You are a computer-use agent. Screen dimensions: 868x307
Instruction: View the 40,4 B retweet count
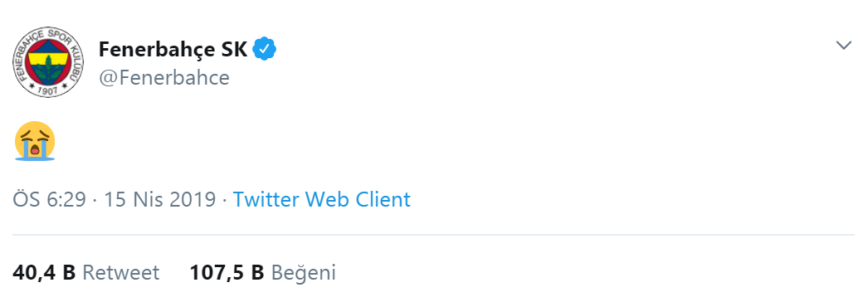pyautogui.click(x=44, y=273)
